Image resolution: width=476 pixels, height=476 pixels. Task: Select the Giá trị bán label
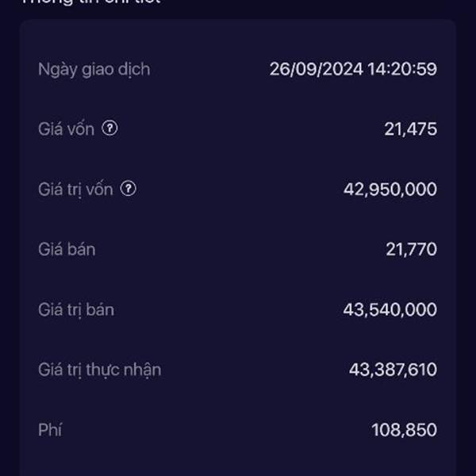76,310
